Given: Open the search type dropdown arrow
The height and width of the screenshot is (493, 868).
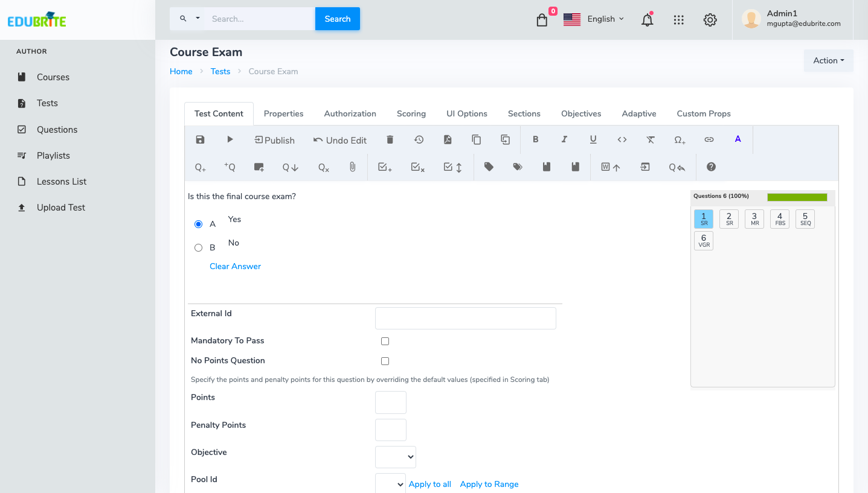Looking at the screenshot, I should (x=198, y=19).
